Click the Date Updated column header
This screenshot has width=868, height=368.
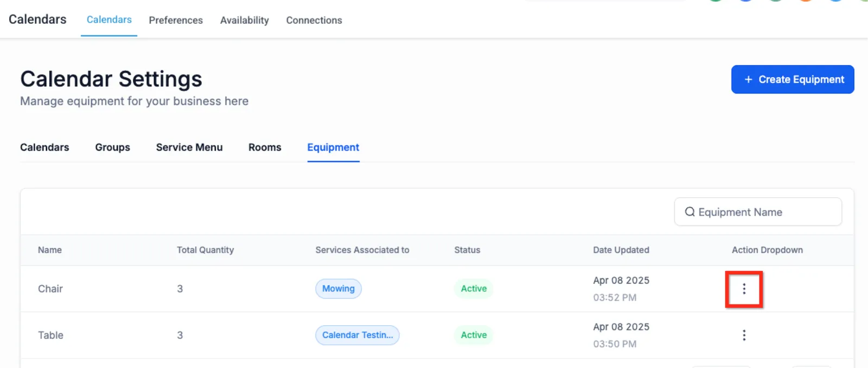click(621, 250)
